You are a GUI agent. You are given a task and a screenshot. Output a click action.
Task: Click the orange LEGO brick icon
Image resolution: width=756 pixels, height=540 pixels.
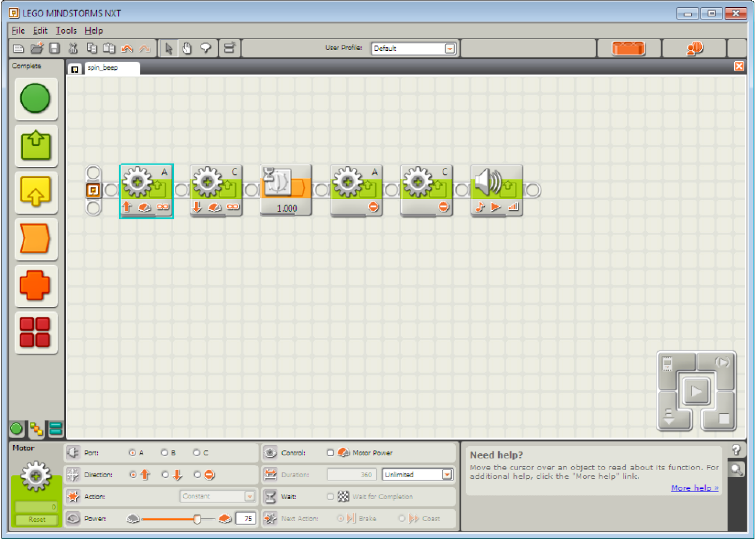point(628,49)
